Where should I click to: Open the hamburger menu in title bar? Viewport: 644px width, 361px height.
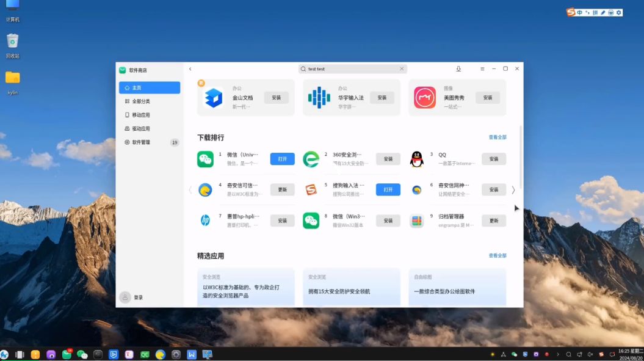482,69
